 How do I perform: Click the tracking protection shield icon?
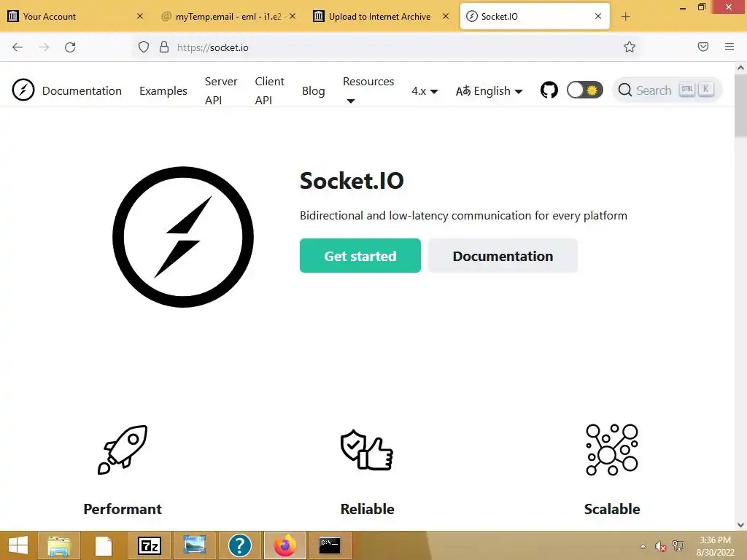point(144,47)
